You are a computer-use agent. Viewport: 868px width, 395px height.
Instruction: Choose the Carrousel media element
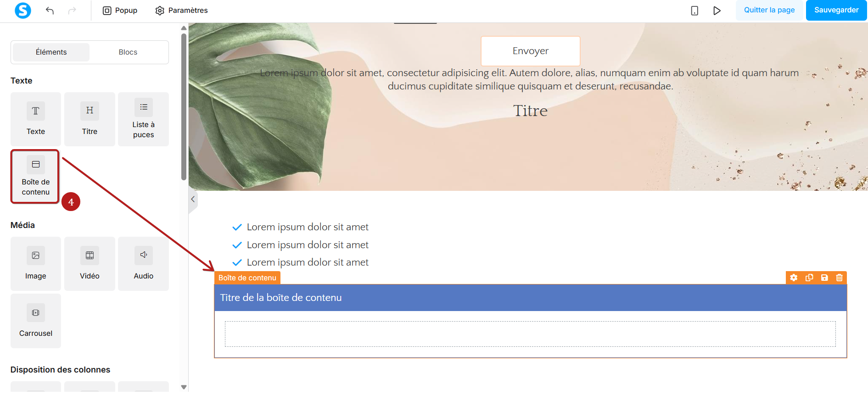click(x=36, y=321)
